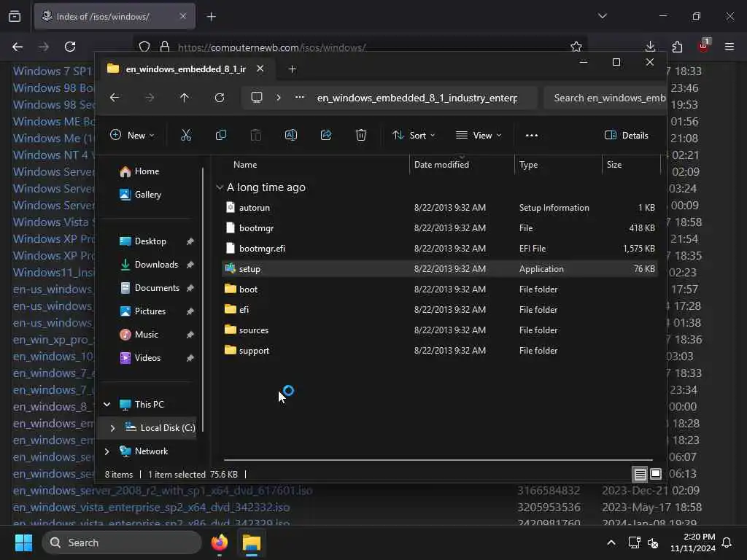Open a new File Explorer tab

click(x=292, y=69)
